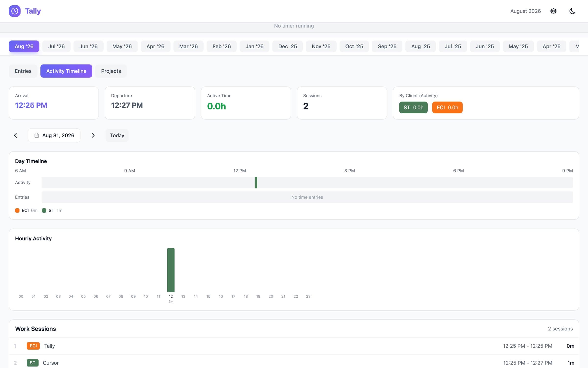The image size is (588, 368).
Task: Select Mar '26 month
Action: (x=188, y=46)
